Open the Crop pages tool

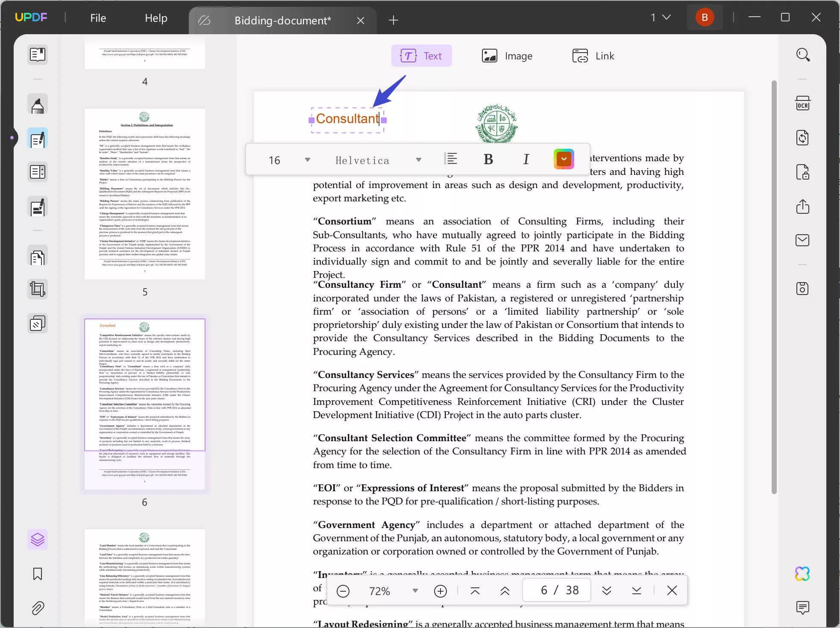point(38,289)
